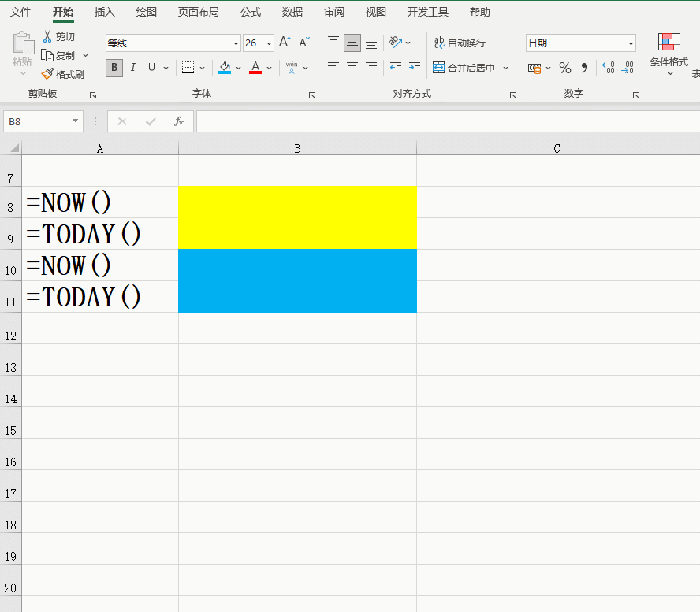Switch to the View (视图) tab
Viewport: 700px width, 612px height.
[375, 12]
